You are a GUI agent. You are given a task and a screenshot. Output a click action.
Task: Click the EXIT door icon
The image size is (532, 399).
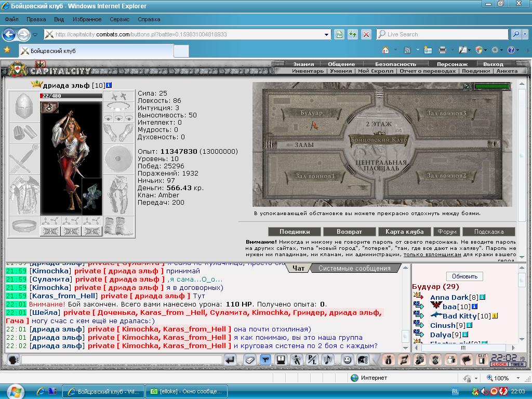pos(482,360)
